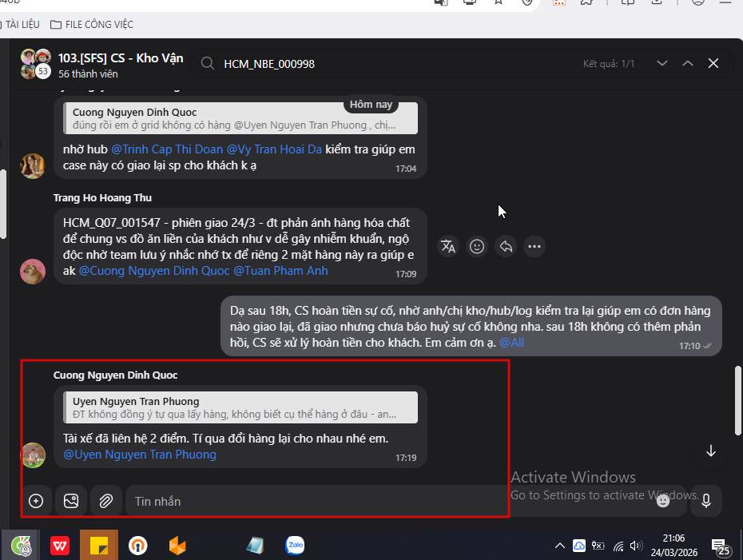React with emoji to the HCM_Q07_001547 message

477,246
